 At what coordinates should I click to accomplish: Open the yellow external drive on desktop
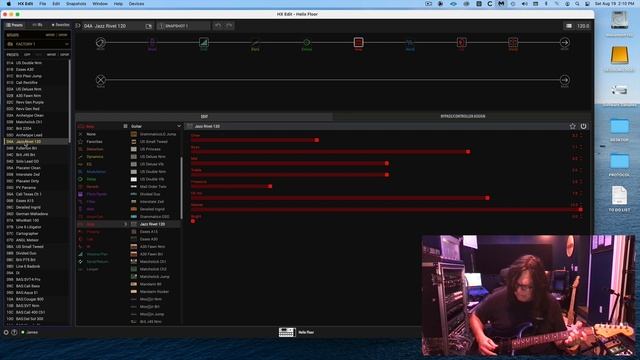[619, 55]
